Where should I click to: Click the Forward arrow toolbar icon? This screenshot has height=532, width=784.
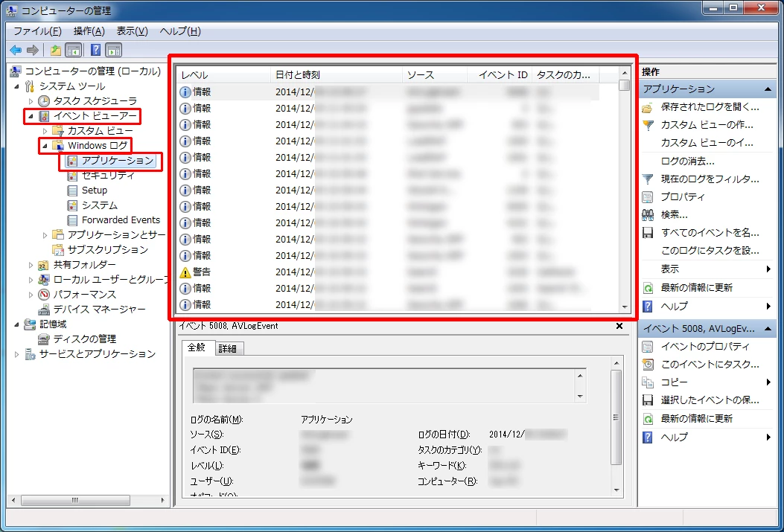[33, 50]
